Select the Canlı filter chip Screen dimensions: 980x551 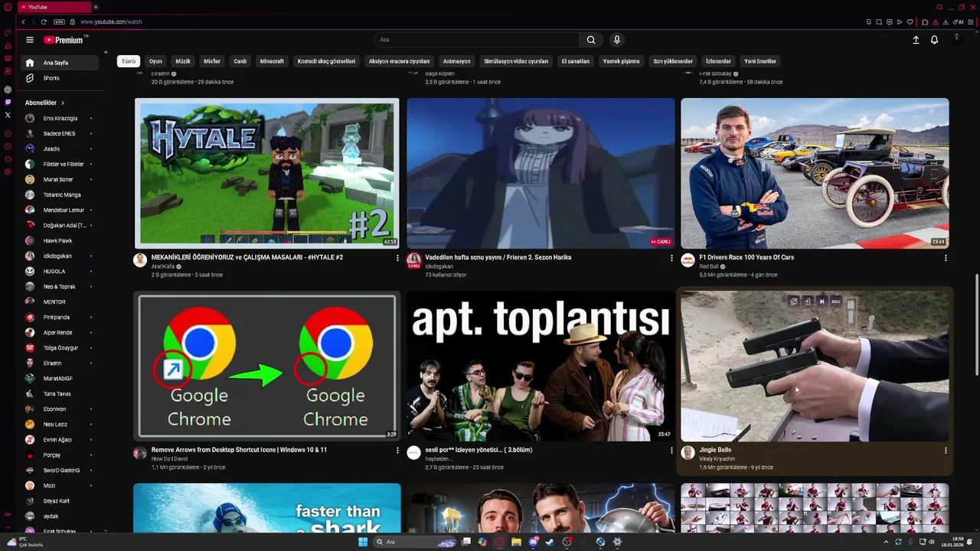(240, 61)
